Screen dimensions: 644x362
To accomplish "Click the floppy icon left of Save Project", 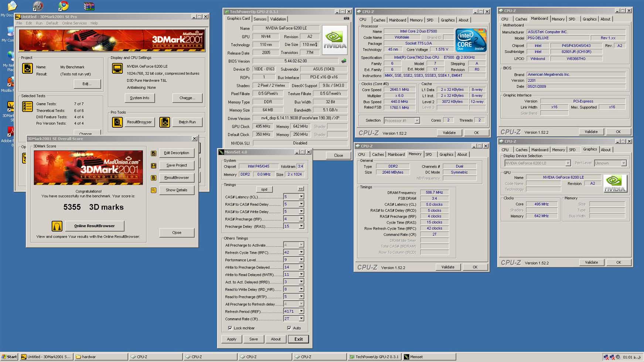I will tap(154, 166).
